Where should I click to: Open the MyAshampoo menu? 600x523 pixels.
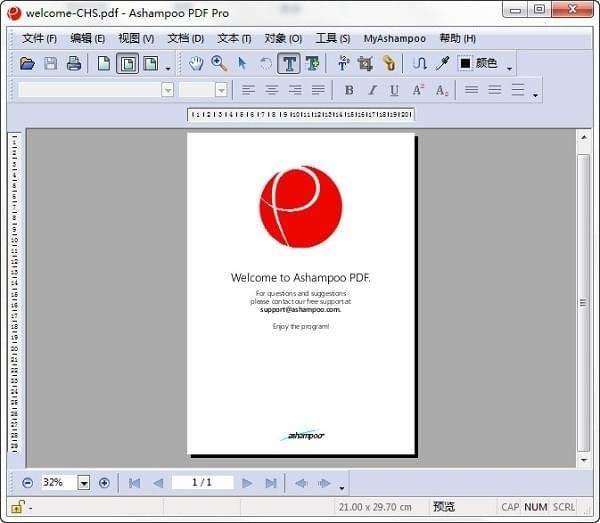394,38
